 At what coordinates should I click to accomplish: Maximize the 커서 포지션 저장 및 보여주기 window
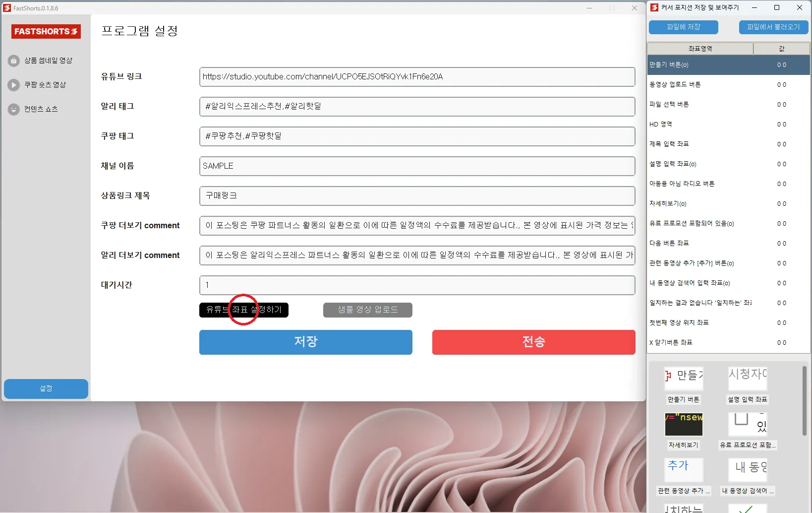click(x=777, y=7)
